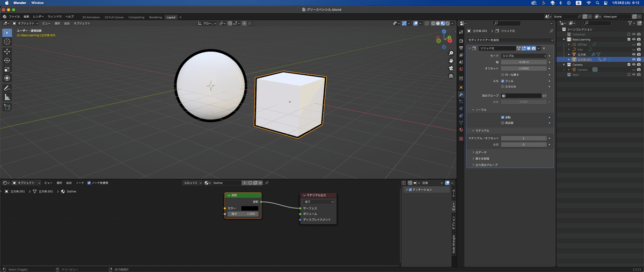Expand the 辺データ section

(x=479, y=152)
